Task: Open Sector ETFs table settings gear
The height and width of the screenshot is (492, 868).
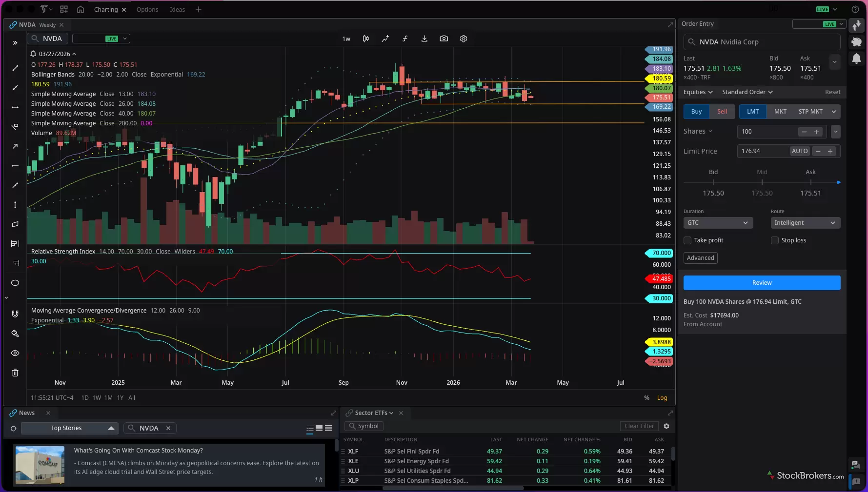Action: pyautogui.click(x=666, y=426)
